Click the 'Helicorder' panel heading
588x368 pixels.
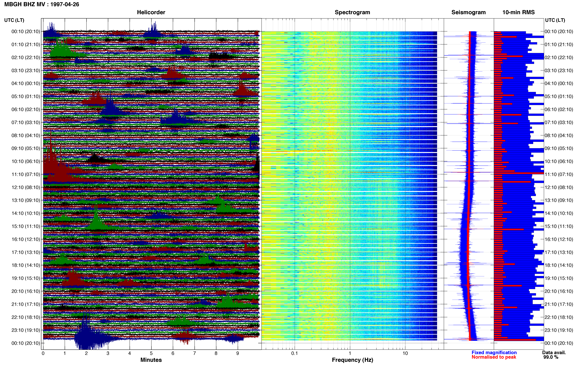151,12
